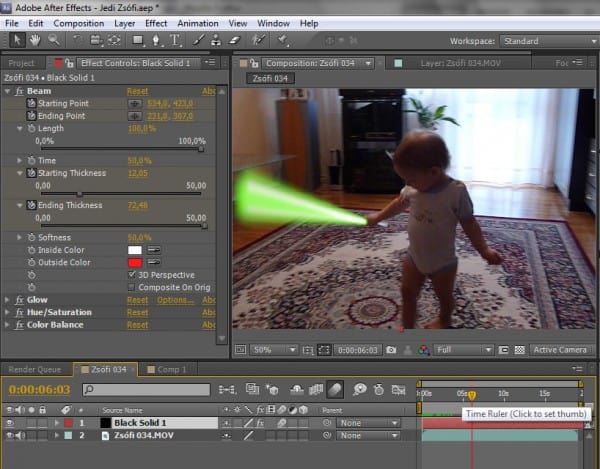Open the 50% magnification dropdown

tap(265, 350)
